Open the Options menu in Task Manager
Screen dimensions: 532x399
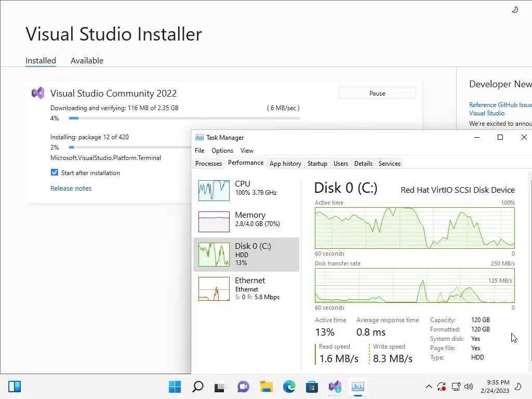222,150
